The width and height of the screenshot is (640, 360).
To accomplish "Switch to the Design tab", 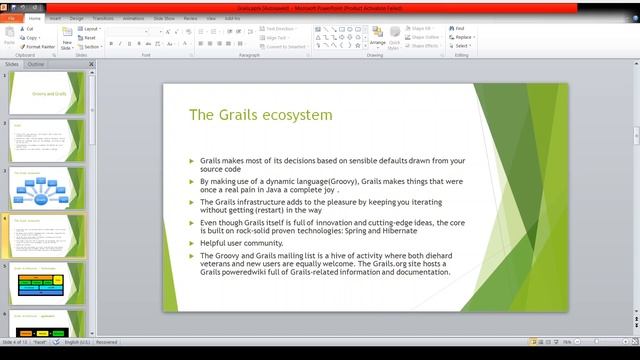I will [x=76, y=19].
